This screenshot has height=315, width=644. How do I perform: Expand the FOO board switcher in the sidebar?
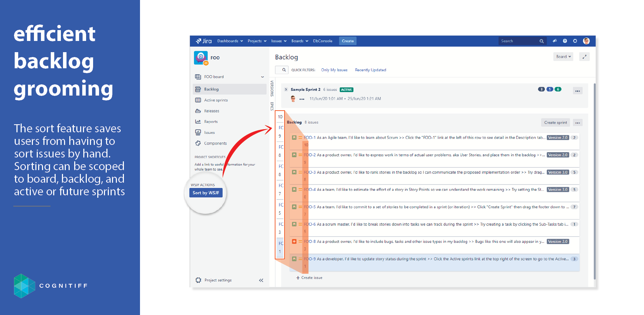click(x=262, y=77)
